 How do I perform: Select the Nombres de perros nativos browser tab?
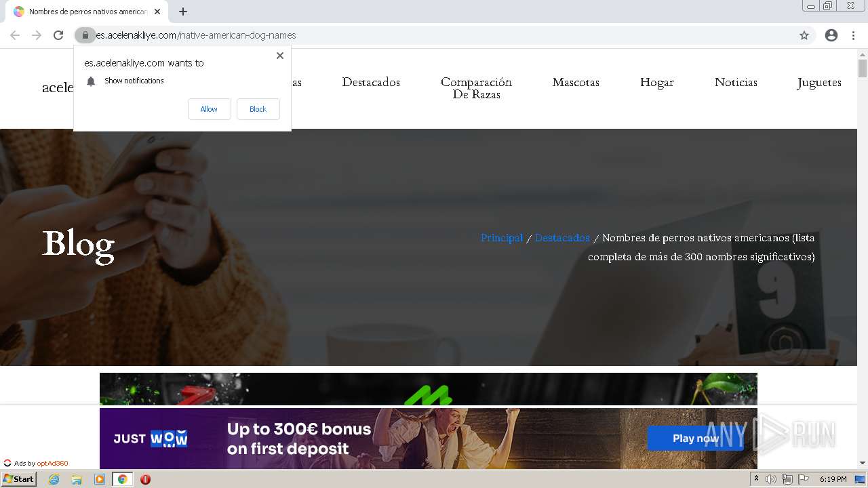(87, 12)
